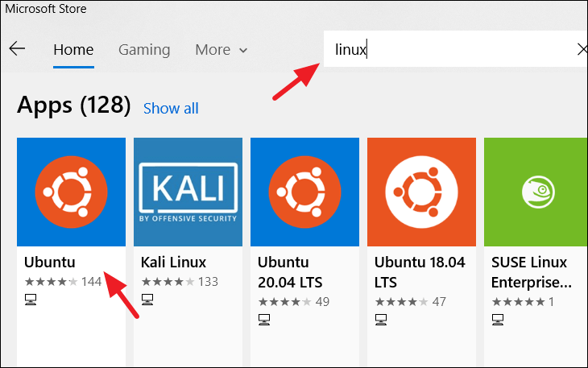
Task: Click the PC device icon under Ubuntu
Action: (x=31, y=300)
